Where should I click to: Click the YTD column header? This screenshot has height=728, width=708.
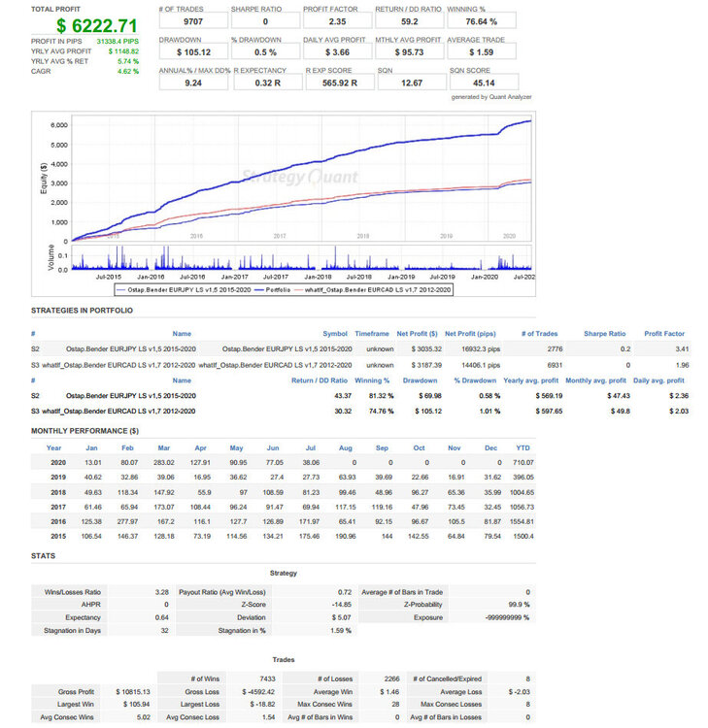tap(523, 448)
